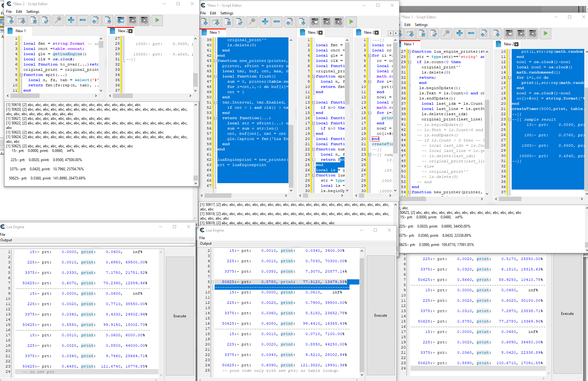Click the magnifier find icon in the right Script Editor
The image size is (588, 381).
[x=446, y=33]
